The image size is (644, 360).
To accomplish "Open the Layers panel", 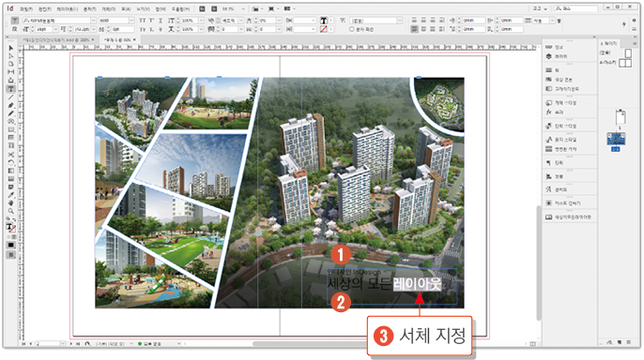I will (557, 56).
